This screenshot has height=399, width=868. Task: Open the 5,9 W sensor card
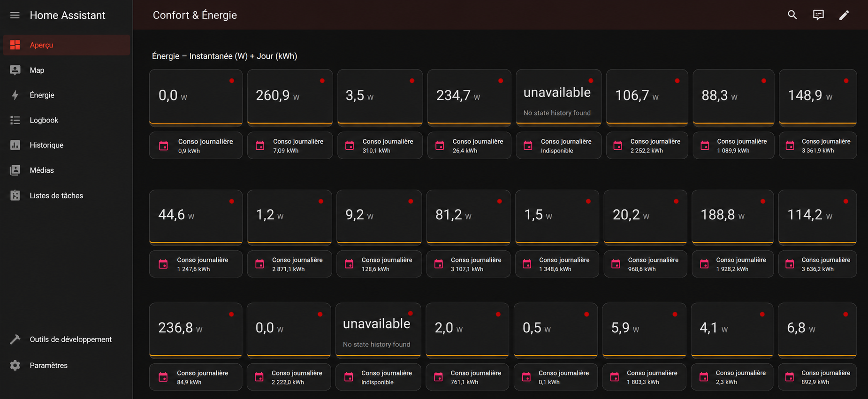click(x=644, y=330)
